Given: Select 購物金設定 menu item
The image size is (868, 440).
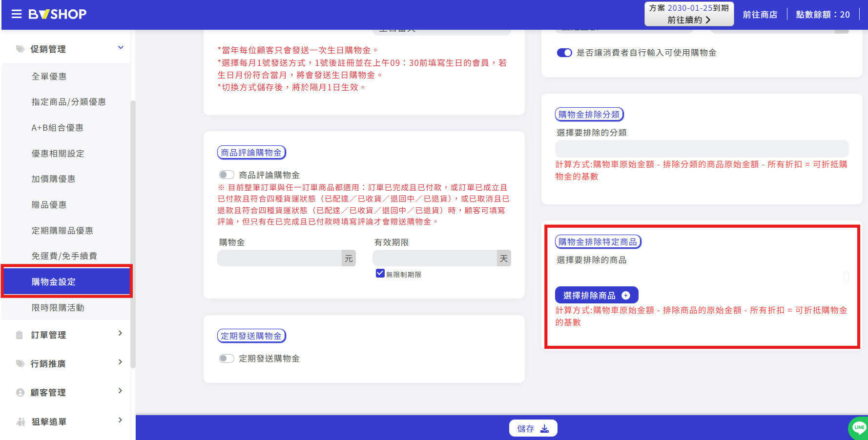Looking at the screenshot, I should pos(66,282).
